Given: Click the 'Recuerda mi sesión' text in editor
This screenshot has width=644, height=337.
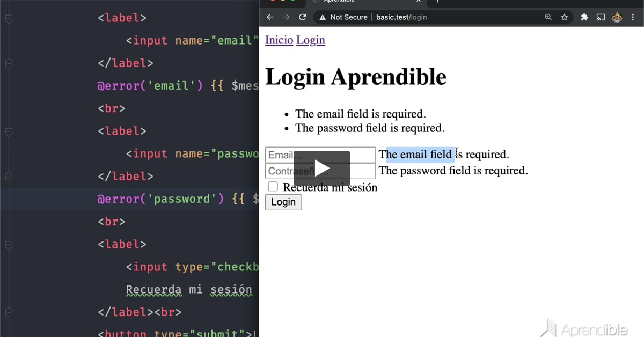Looking at the screenshot, I should (189, 290).
